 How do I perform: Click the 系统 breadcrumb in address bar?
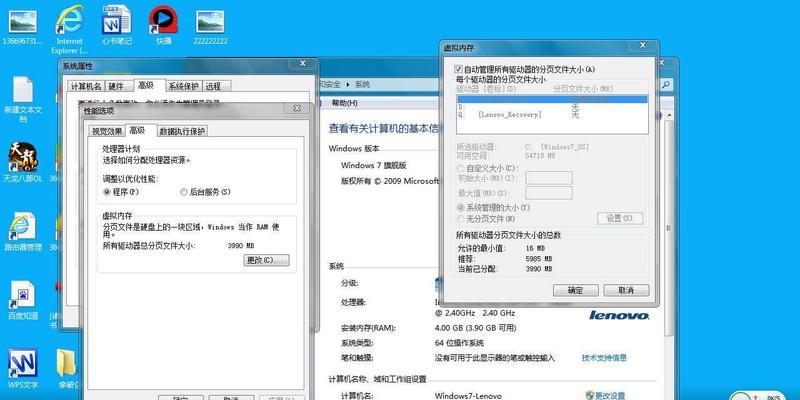(x=363, y=84)
